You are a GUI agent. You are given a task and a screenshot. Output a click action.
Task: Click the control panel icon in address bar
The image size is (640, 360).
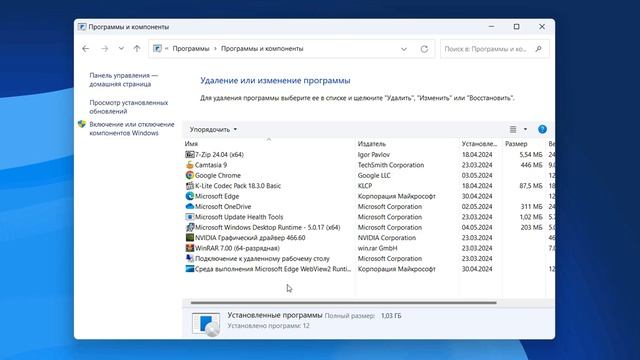157,49
